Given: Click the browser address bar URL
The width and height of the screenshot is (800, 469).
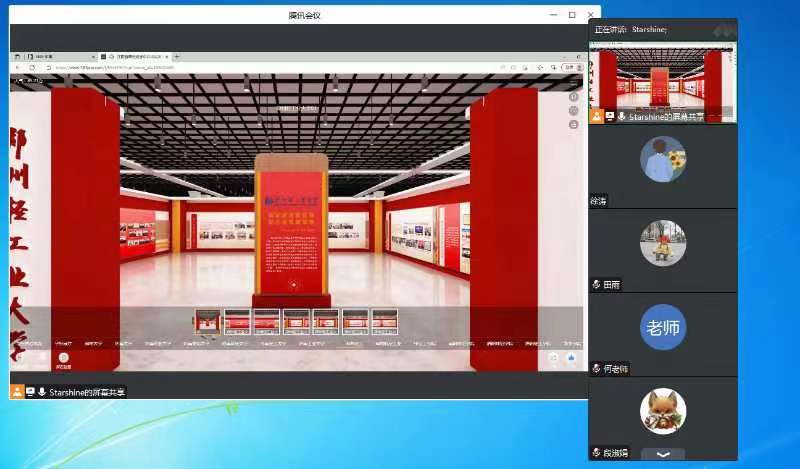Looking at the screenshot, I should pos(150,68).
